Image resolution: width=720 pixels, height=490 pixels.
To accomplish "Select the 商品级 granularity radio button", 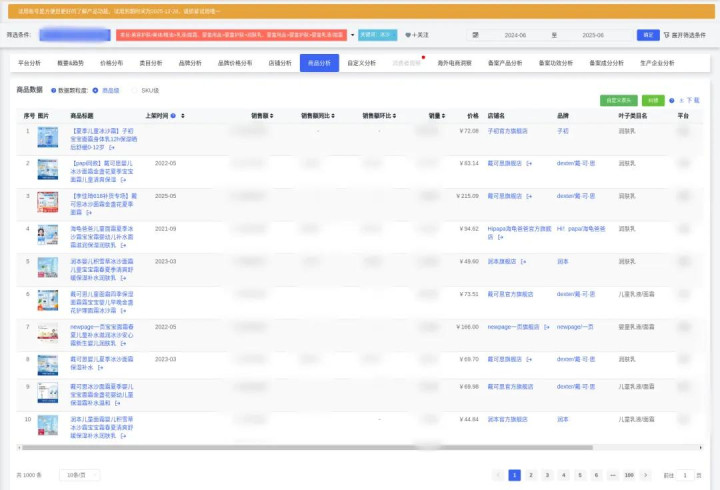I will coord(96,90).
